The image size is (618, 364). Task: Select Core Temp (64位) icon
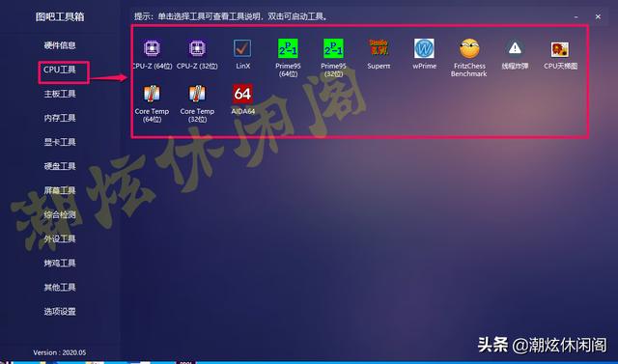pos(152,95)
